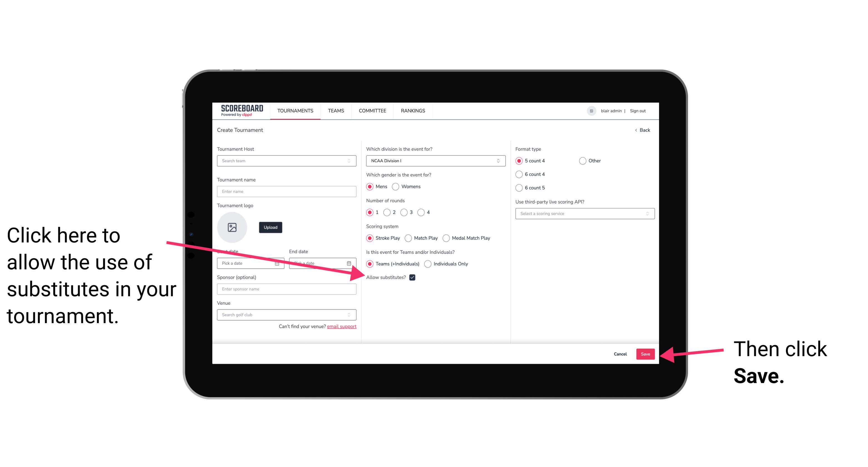Select the Individuals Only radio button
The height and width of the screenshot is (467, 868).
428,264
